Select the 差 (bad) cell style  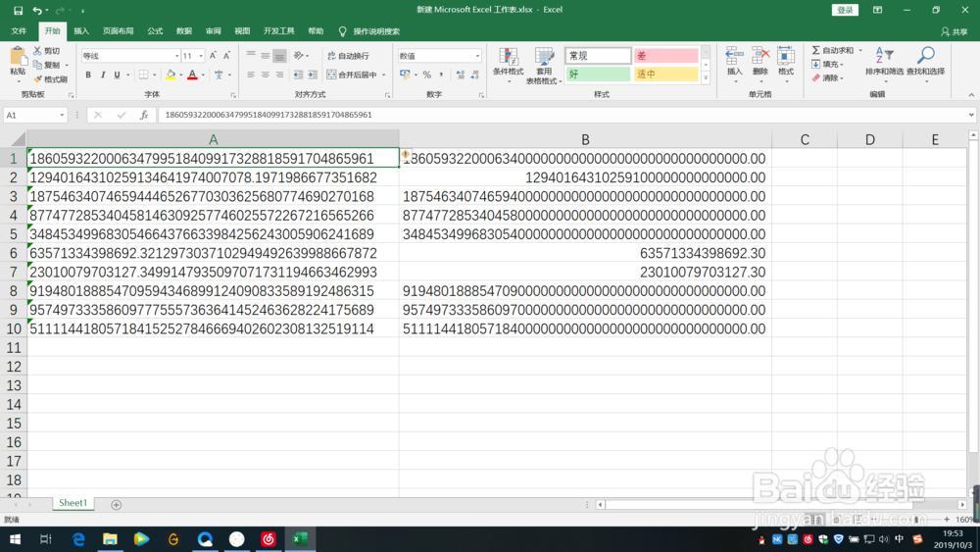coord(665,56)
